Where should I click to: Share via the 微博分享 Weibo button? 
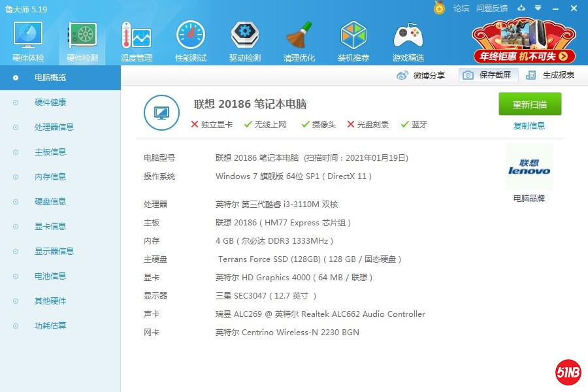tap(421, 75)
